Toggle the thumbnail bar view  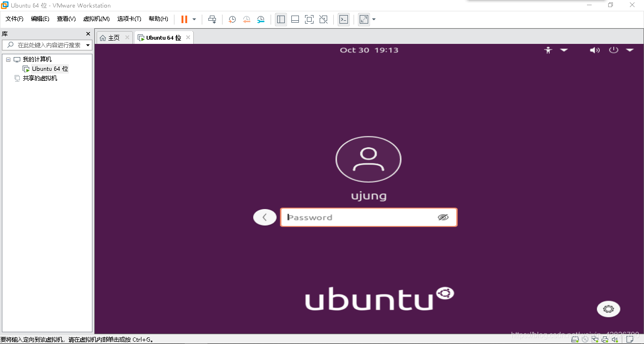point(295,19)
